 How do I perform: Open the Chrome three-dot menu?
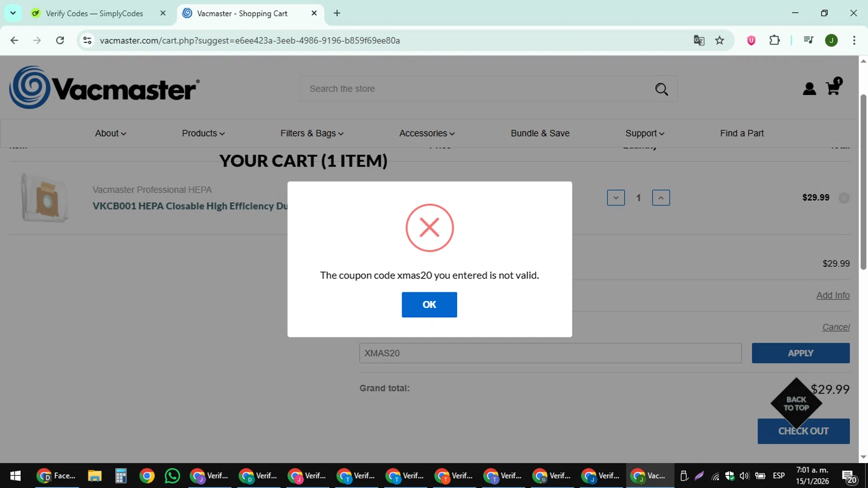pos(854,40)
